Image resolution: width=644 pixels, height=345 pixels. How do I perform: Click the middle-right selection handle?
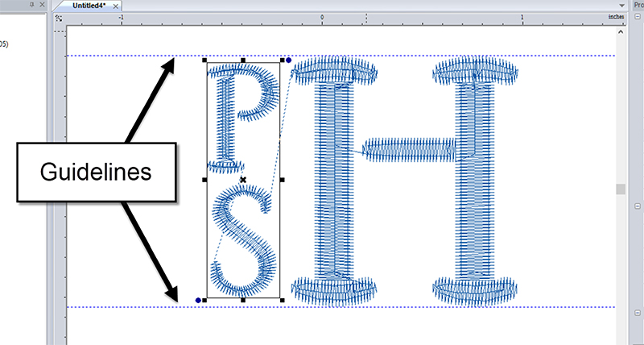pos(283,180)
